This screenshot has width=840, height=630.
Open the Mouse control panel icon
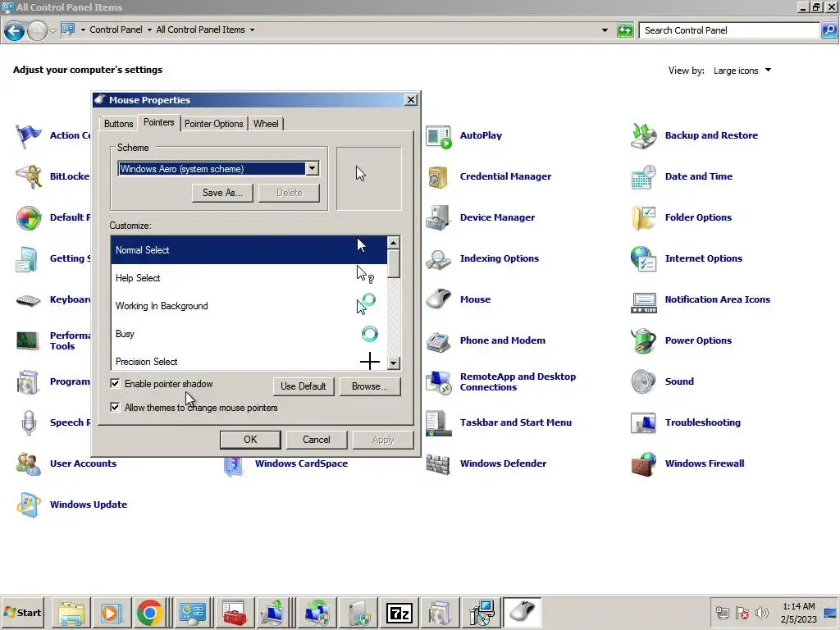click(x=438, y=299)
